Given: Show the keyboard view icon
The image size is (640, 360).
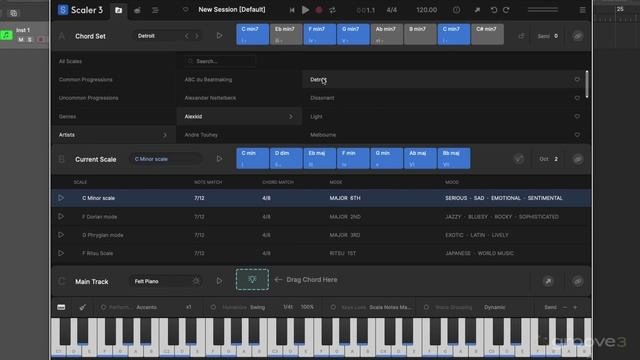Looking at the screenshot, I should [61, 307].
